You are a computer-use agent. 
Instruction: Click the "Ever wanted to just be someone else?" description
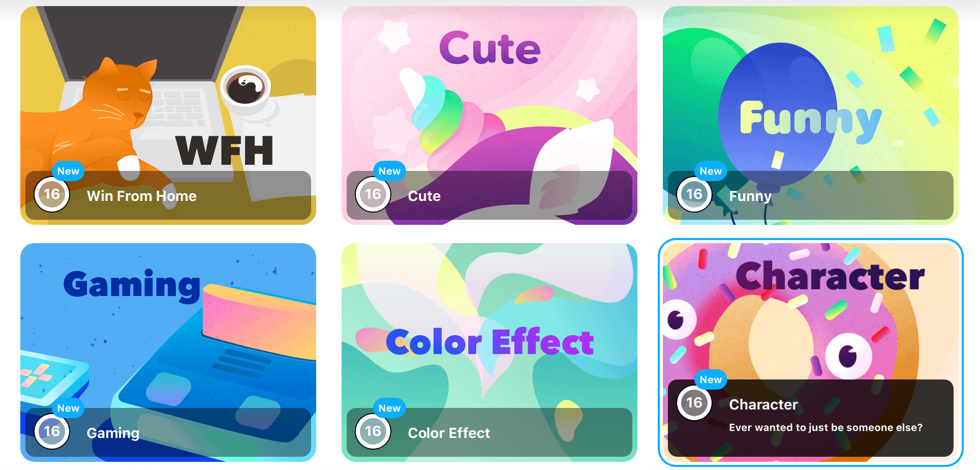pos(826,428)
